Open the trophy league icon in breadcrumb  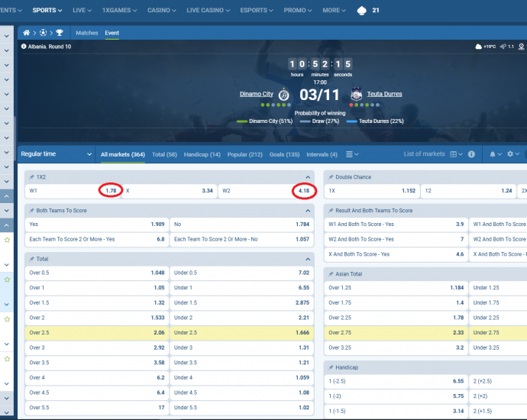[x=60, y=33]
